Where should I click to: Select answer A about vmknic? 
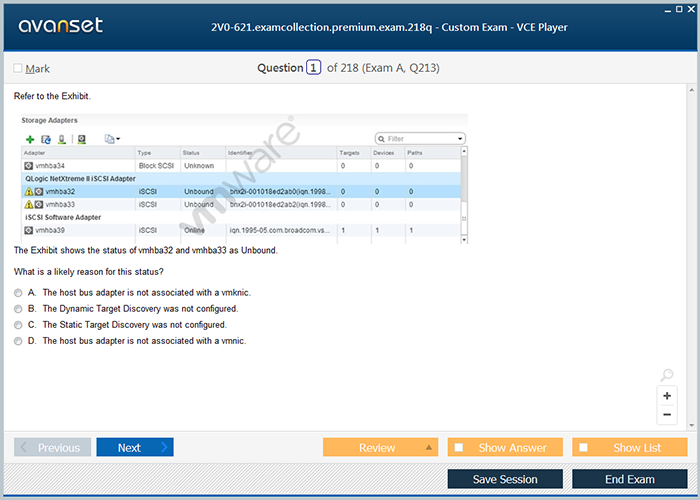click(18, 293)
